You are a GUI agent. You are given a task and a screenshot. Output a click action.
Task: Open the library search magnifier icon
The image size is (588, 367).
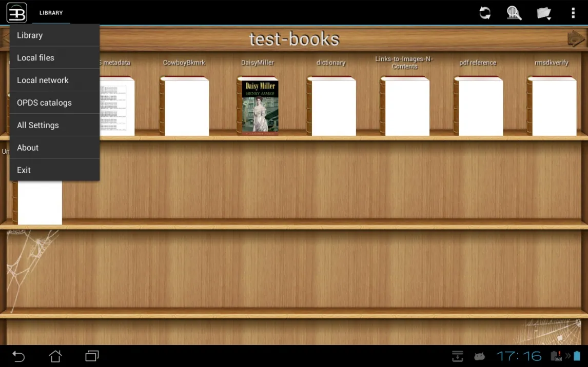tap(514, 13)
